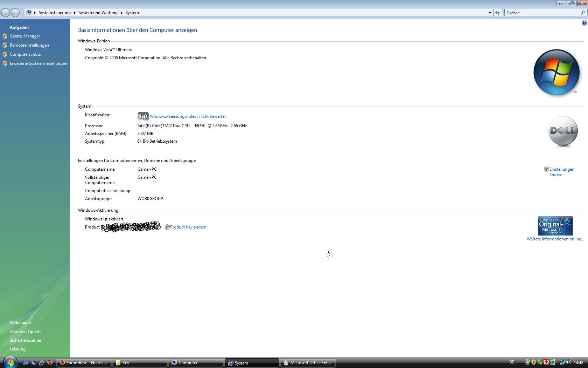Open Leistung under Siehe auch
This screenshot has width=588, height=368.
(x=17, y=349)
